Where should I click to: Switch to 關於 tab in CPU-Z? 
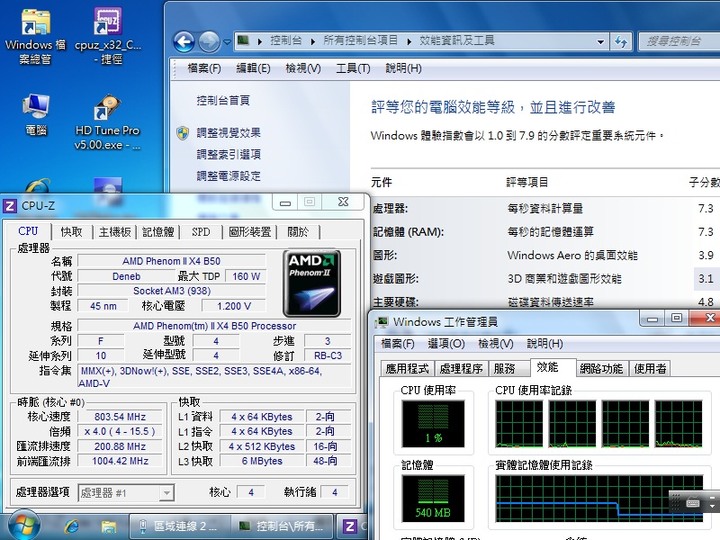tap(298, 232)
